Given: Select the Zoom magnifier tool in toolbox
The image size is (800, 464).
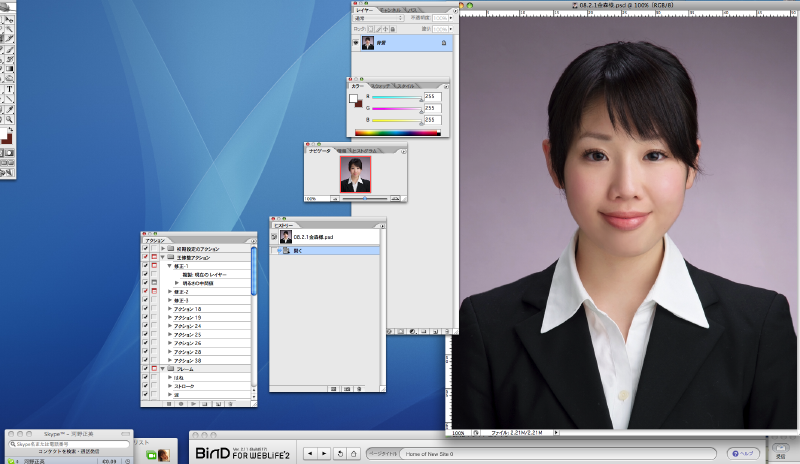Looking at the screenshot, I should (x=9, y=119).
